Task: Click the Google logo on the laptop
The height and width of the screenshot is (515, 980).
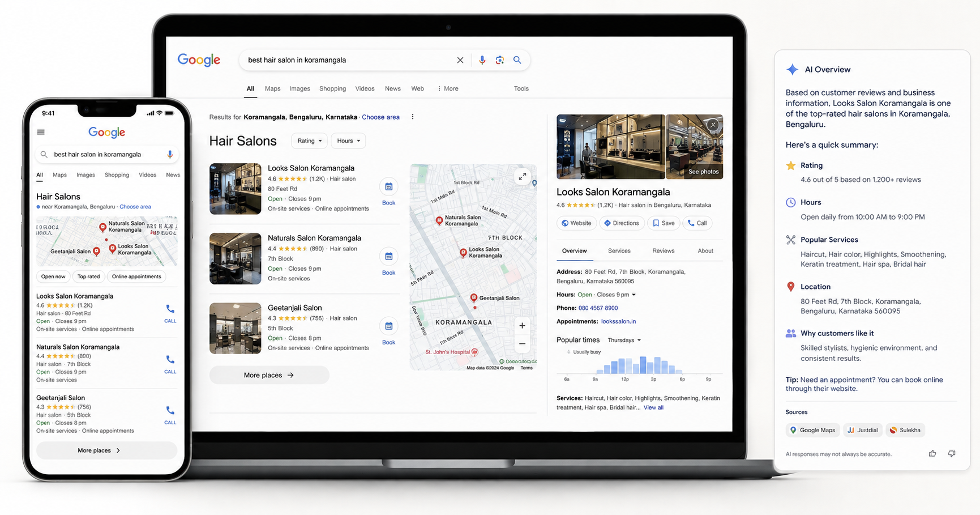Action: (199, 60)
